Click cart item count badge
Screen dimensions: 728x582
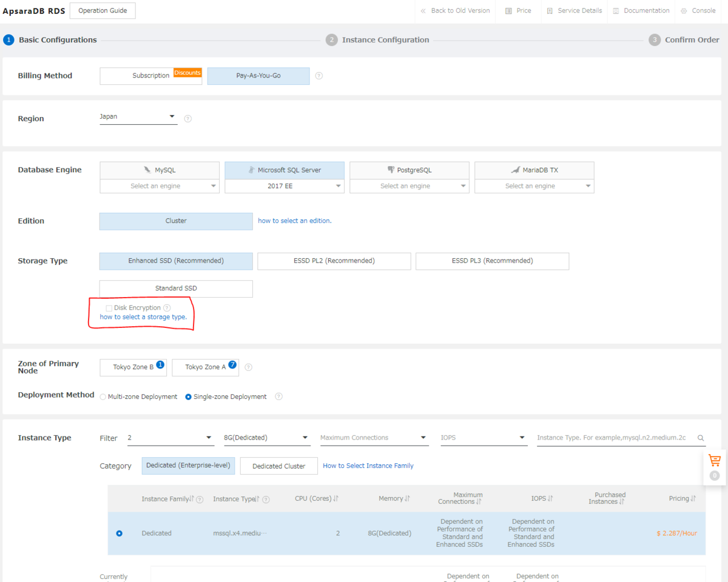coord(715,476)
